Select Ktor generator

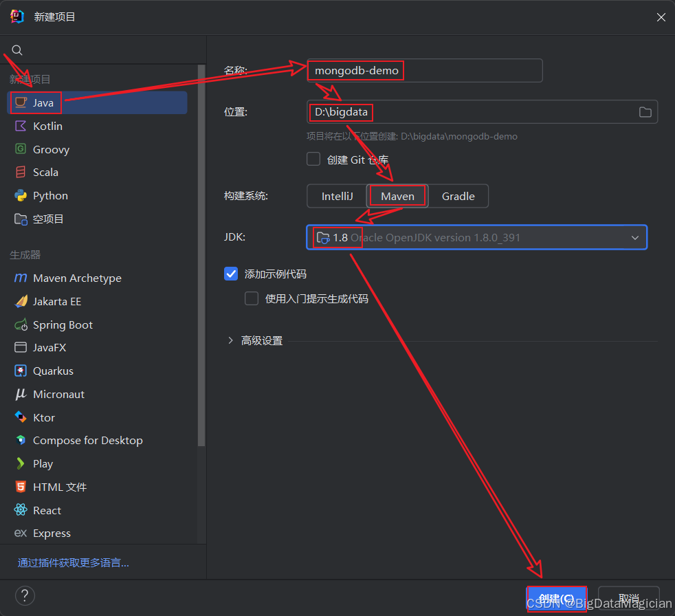pos(98,417)
